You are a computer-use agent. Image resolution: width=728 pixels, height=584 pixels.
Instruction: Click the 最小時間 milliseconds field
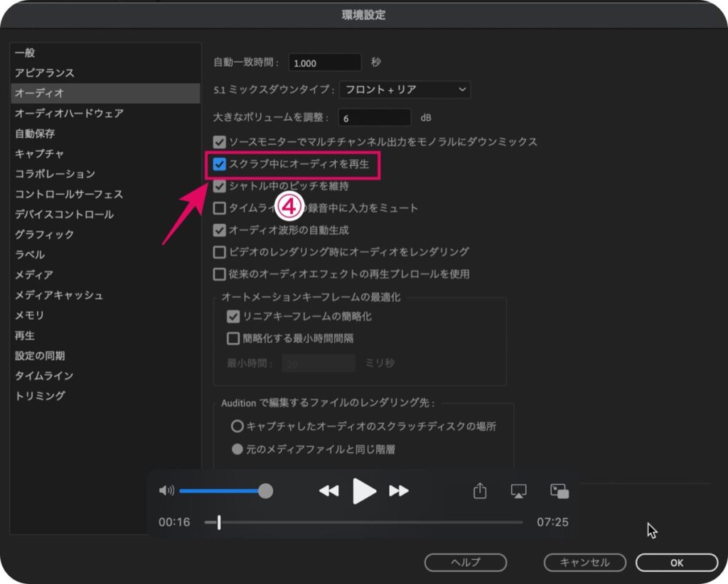click(318, 364)
